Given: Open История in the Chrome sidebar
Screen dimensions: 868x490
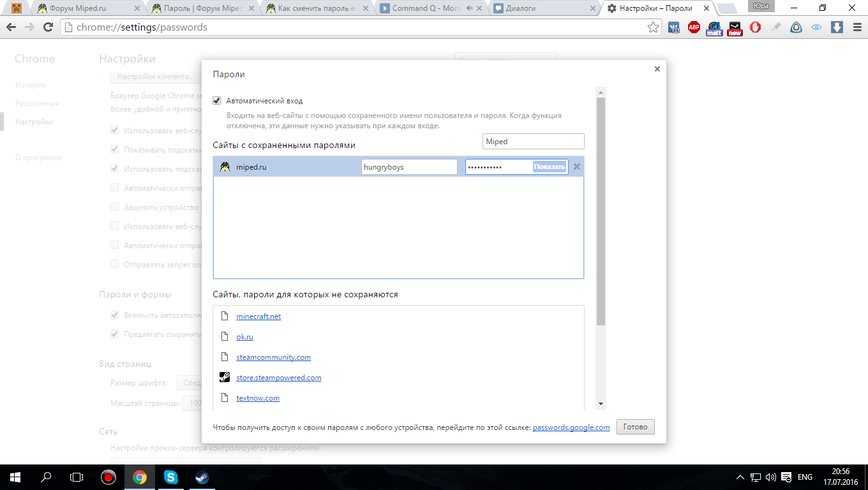Looking at the screenshot, I should [30, 85].
